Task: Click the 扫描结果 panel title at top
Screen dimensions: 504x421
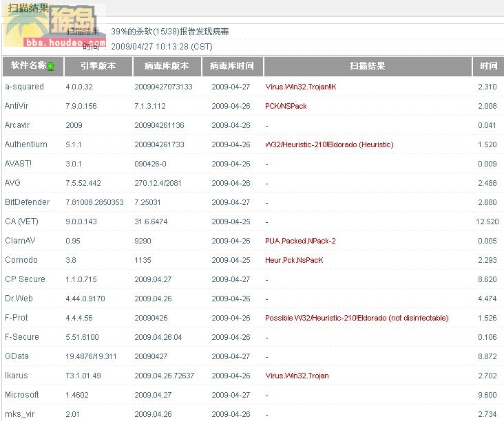Action: click(x=28, y=8)
